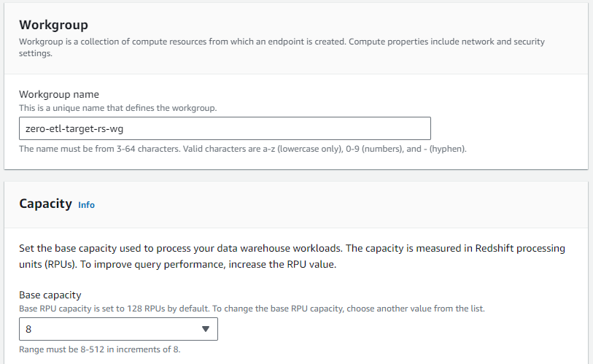The width and height of the screenshot is (593, 364).
Task: Click the Workgroup section heading
Action: tap(53, 25)
